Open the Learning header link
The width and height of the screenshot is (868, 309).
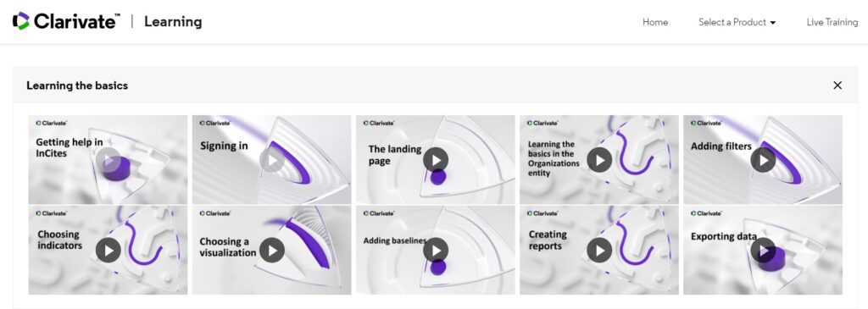pos(173,22)
